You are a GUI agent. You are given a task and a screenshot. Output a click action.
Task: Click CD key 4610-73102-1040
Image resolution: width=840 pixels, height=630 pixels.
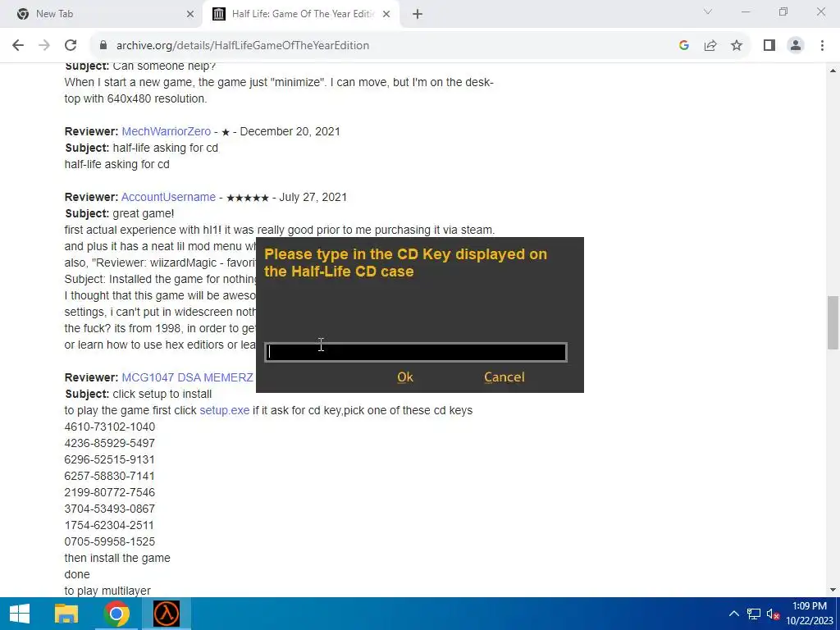coord(110,427)
